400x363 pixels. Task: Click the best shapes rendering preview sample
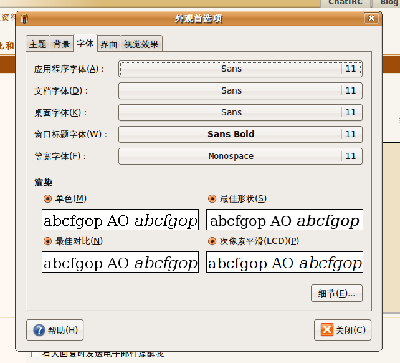[284, 220]
